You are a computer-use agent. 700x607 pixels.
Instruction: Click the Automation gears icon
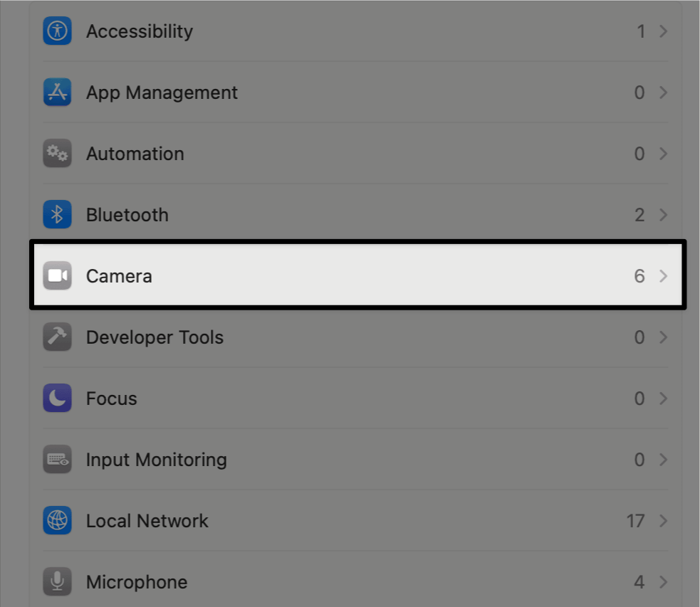point(57,153)
